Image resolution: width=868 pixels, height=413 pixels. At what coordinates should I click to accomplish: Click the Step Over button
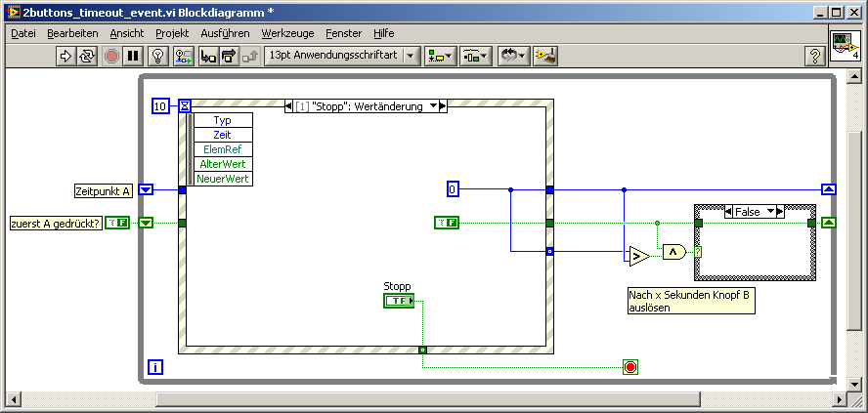[229, 56]
